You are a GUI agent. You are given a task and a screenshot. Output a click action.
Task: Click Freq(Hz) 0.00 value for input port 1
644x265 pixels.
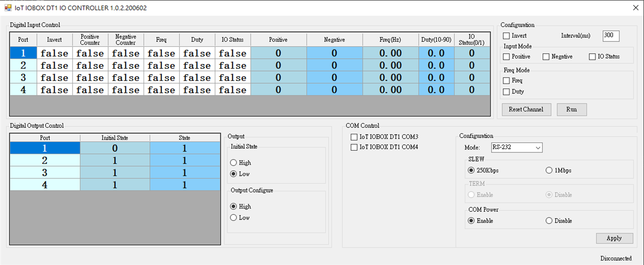[x=390, y=53]
